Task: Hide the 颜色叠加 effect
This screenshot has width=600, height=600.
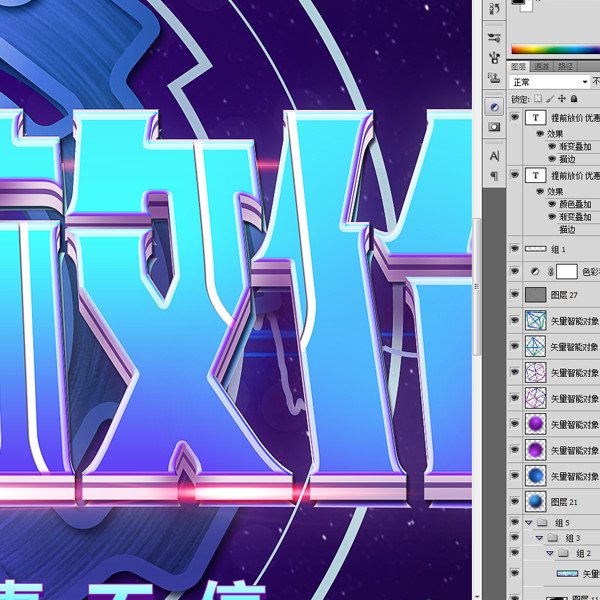Action: [552, 204]
